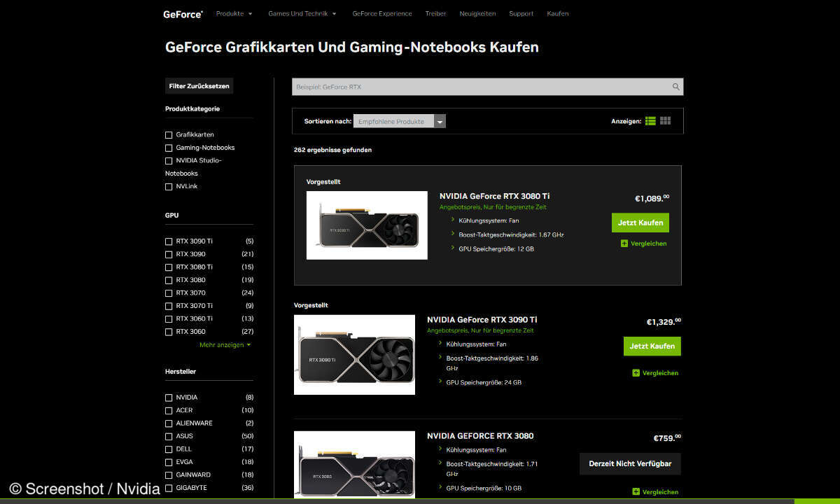
Task: Click Jetzt Kaufen for RTX 3080 Ti
Action: (640, 223)
